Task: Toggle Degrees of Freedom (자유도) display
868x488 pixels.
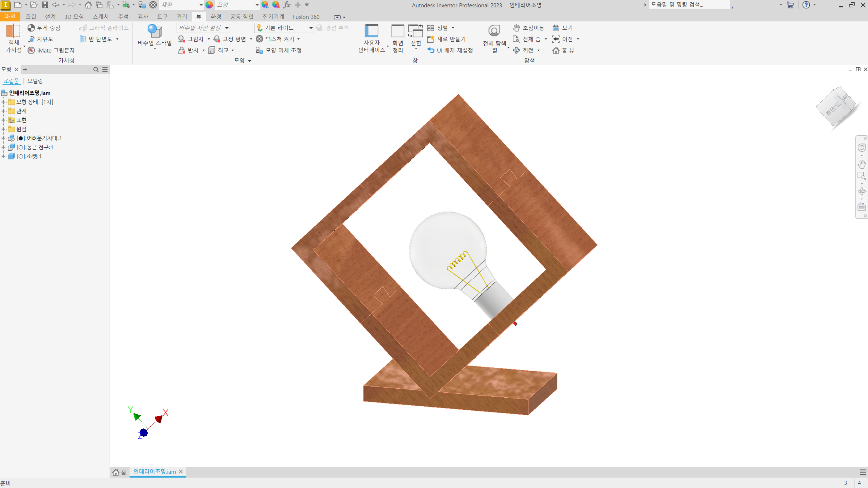Action: tap(40, 39)
